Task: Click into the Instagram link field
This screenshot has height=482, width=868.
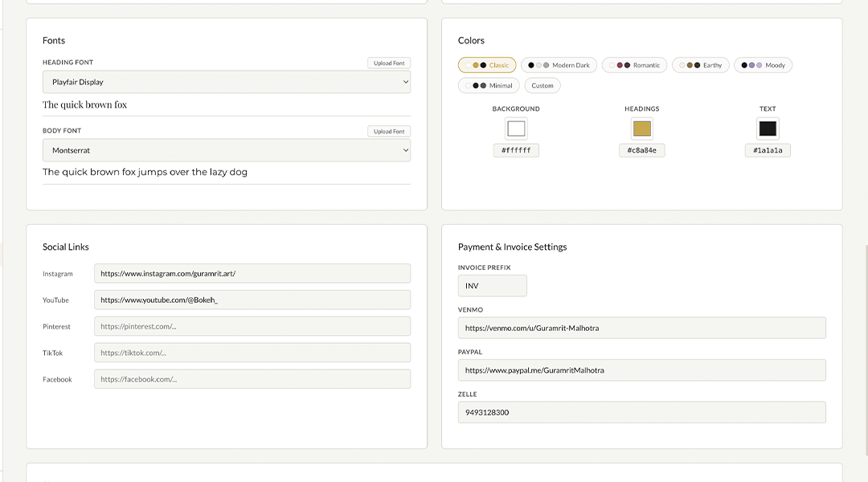Action: pyautogui.click(x=252, y=273)
